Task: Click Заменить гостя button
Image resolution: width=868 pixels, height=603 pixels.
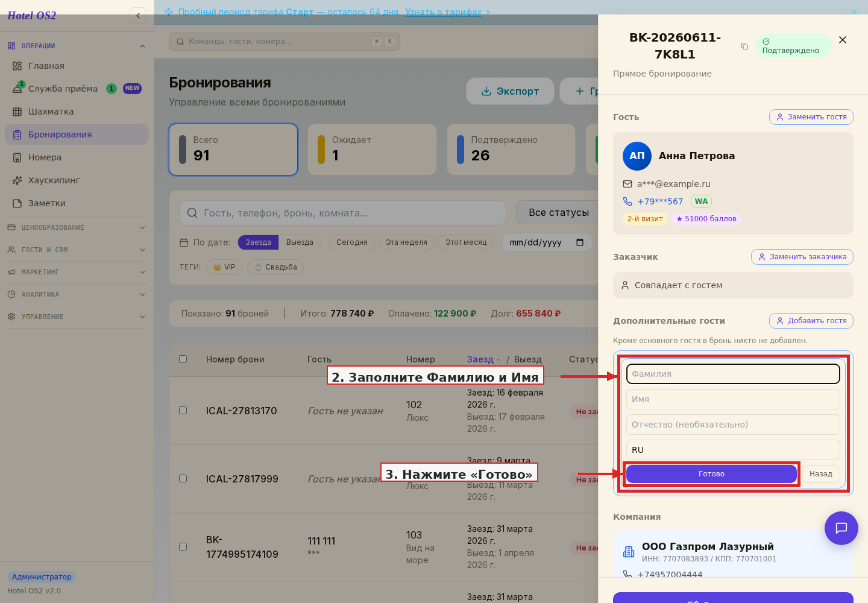Action: [811, 117]
